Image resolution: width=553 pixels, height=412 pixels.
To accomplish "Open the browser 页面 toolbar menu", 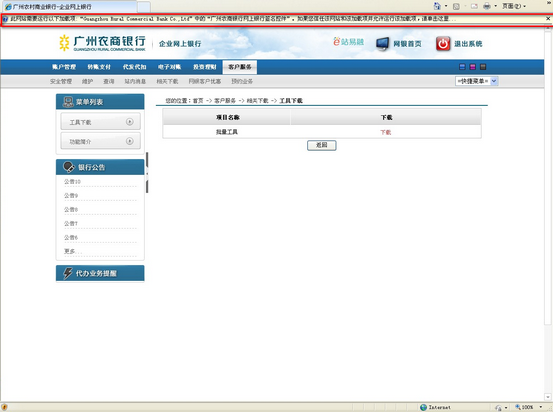I will pyautogui.click(x=514, y=6).
